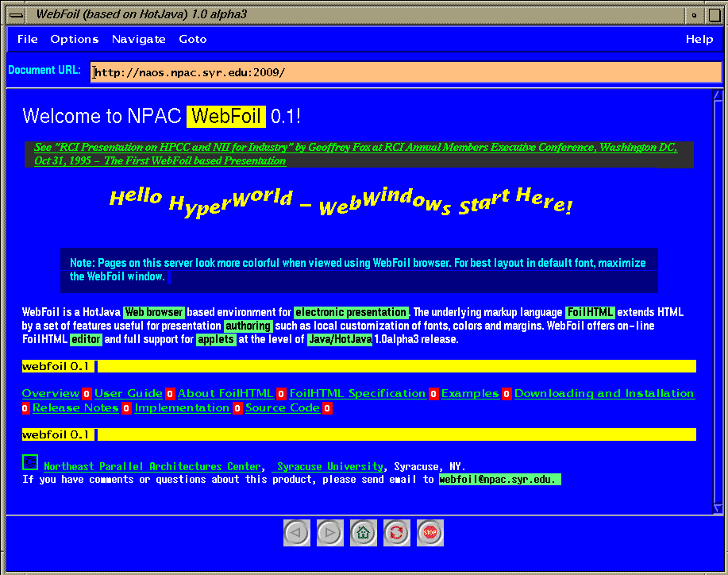Screen dimensions: 728x575
Task: Open the Goto menu
Action: [193, 40]
